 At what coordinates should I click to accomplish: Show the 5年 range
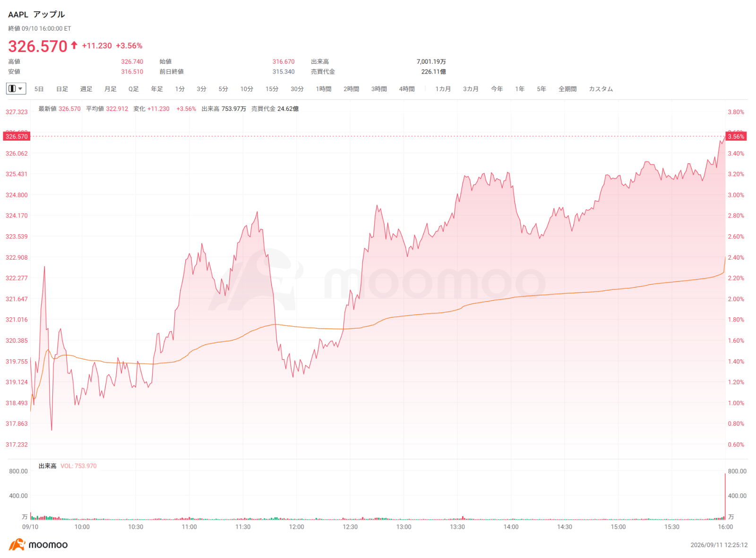[541, 89]
